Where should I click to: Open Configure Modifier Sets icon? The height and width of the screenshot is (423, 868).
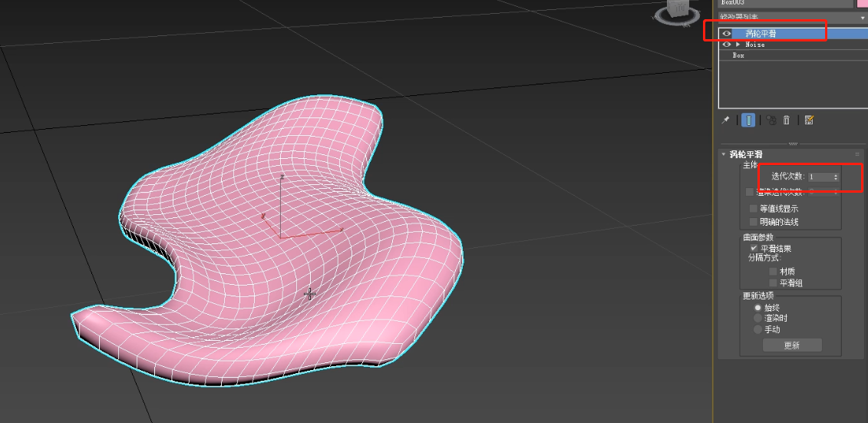(x=809, y=121)
